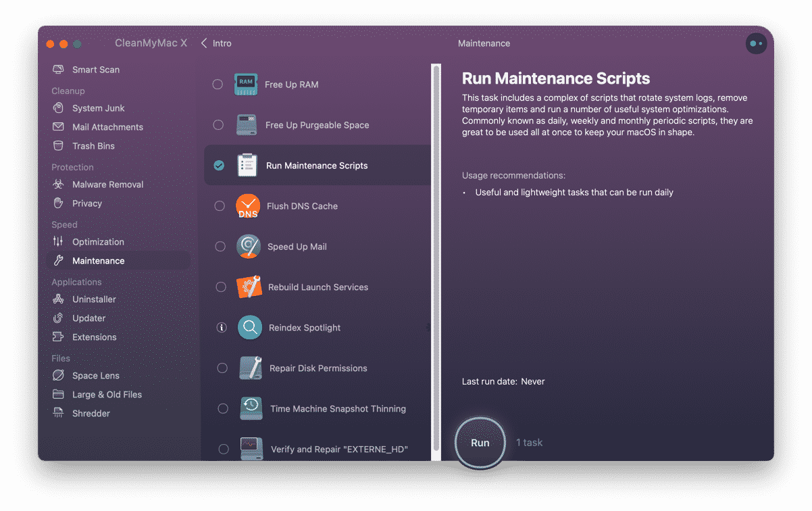Enable the Free Up Purgeable Space task

(x=218, y=125)
